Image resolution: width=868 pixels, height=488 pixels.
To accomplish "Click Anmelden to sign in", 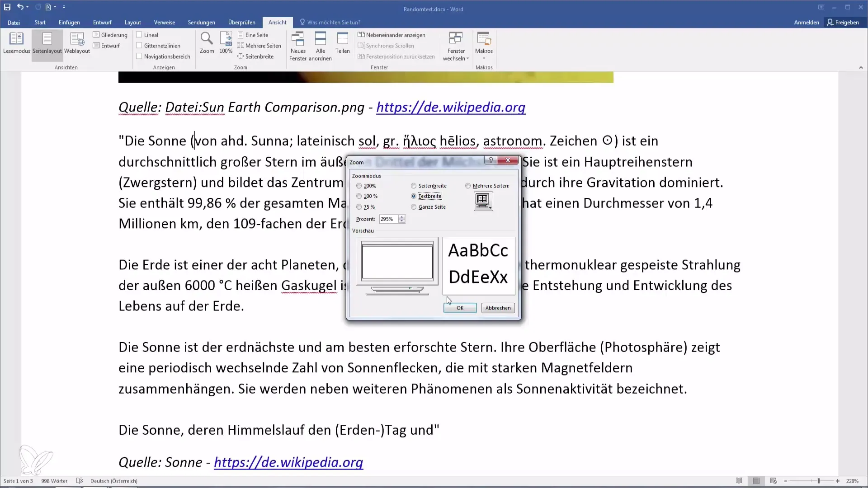I will tap(806, 22).
